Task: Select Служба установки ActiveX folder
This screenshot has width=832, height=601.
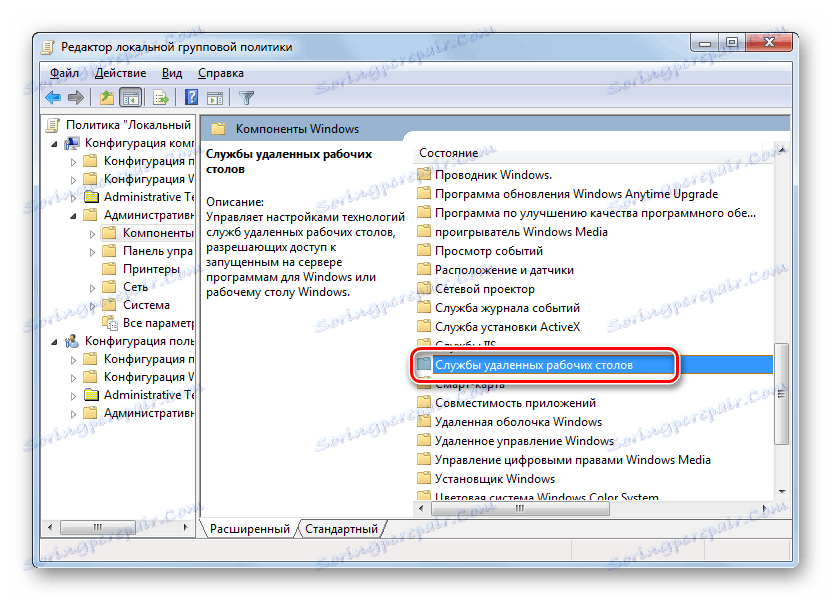Action: (507, 327)
